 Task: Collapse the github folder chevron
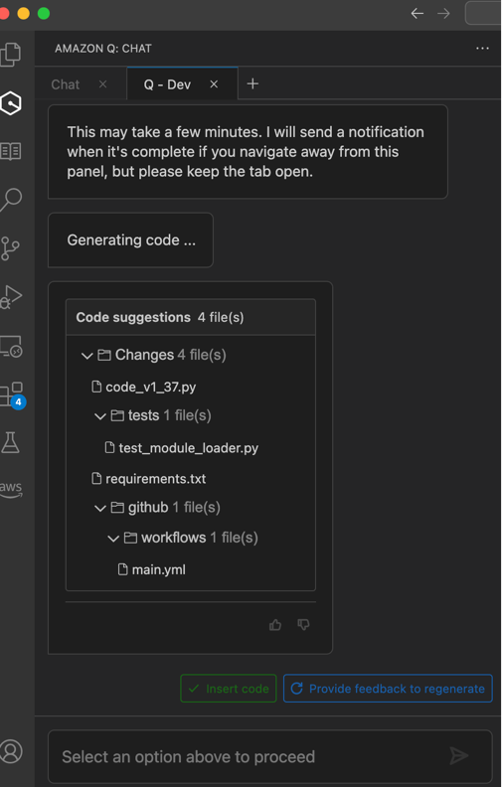(100, 508)
